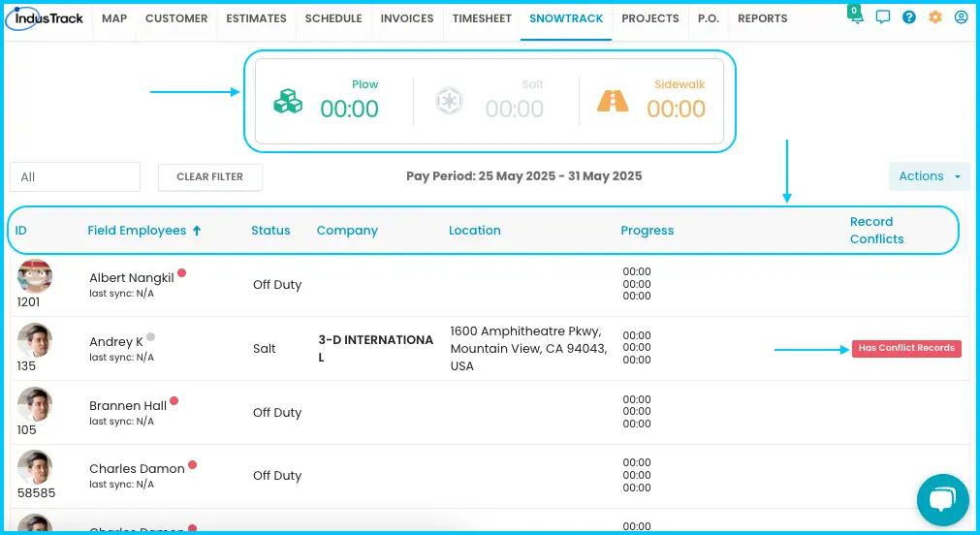
Task: Open the notifications bell icon
Action: click(856, 16)
